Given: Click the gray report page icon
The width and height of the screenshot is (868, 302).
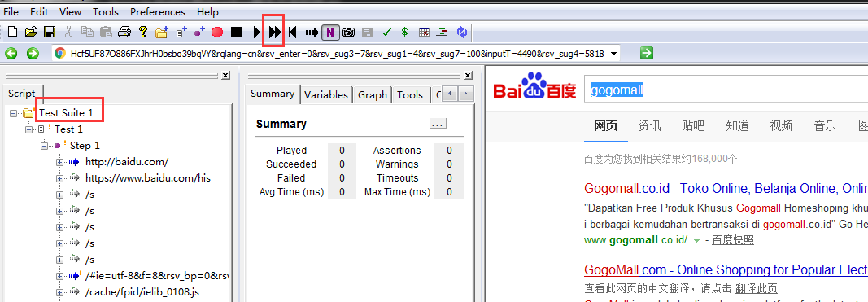Looking at the screenshot, I should tap(368, 33).
